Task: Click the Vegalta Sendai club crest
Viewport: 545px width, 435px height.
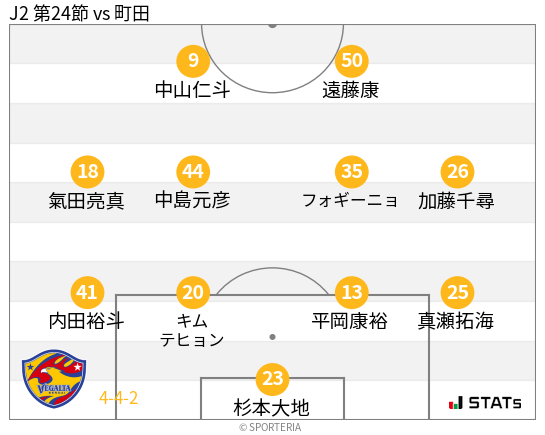Action: pos(54,378)
